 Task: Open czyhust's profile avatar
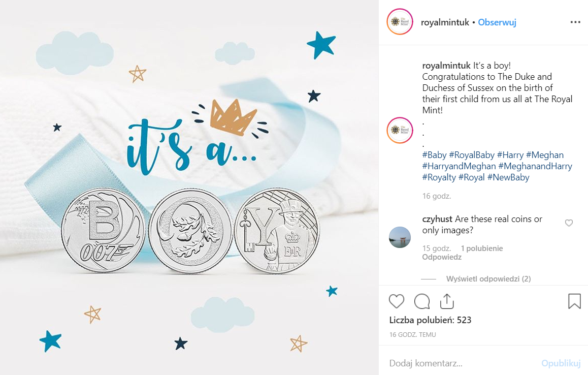(x=400, y=237)
